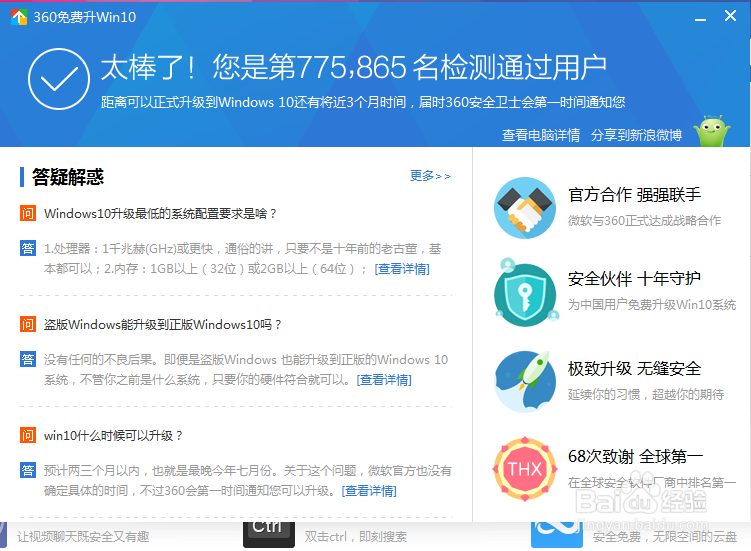Click heading 安全伙伴 十年守护
Viewport: 751px width, 551px height.
[634, 278]
